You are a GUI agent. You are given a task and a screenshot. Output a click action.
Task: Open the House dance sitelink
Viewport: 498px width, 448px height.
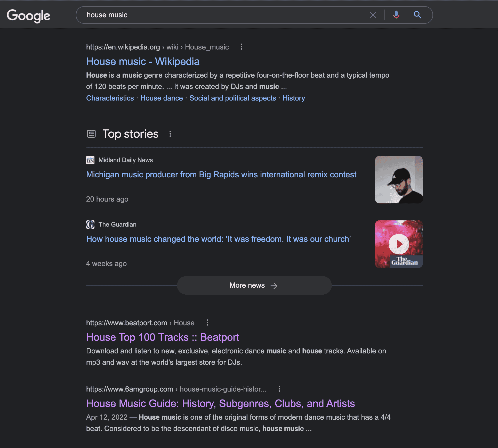[x=162, y=98]
